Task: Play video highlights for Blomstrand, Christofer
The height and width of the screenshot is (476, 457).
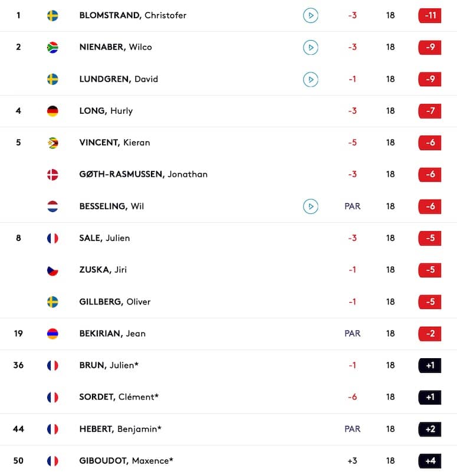Action: click(x=311, y=15)
